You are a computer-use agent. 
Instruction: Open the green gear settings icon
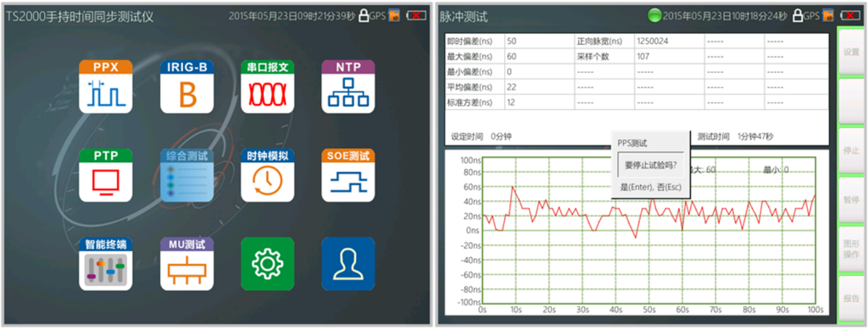point(268,264)
